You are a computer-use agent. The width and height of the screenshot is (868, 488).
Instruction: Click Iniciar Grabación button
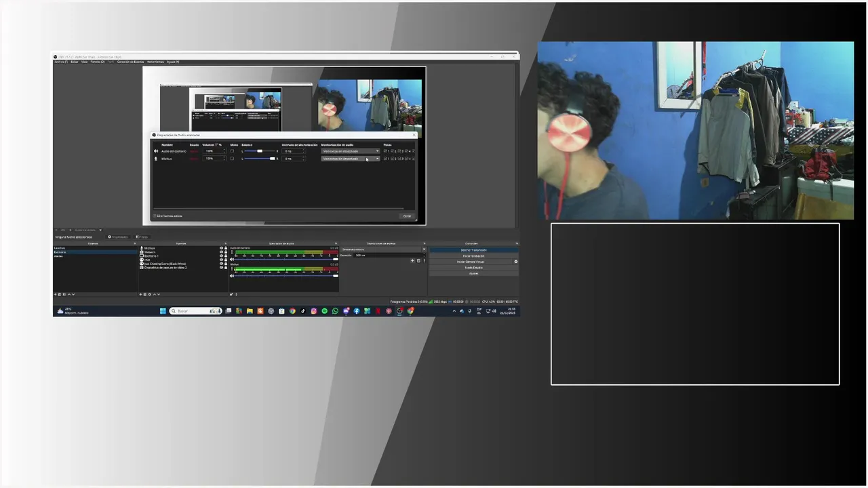point(474,256)
